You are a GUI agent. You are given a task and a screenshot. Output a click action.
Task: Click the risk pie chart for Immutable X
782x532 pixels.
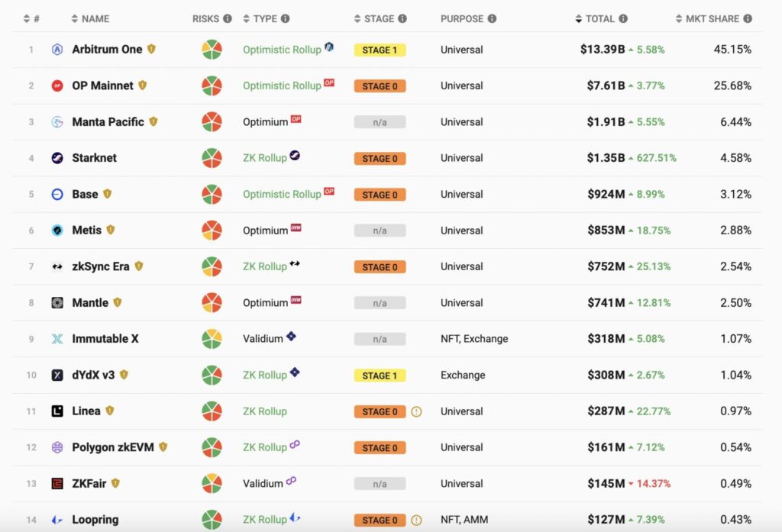212,339
